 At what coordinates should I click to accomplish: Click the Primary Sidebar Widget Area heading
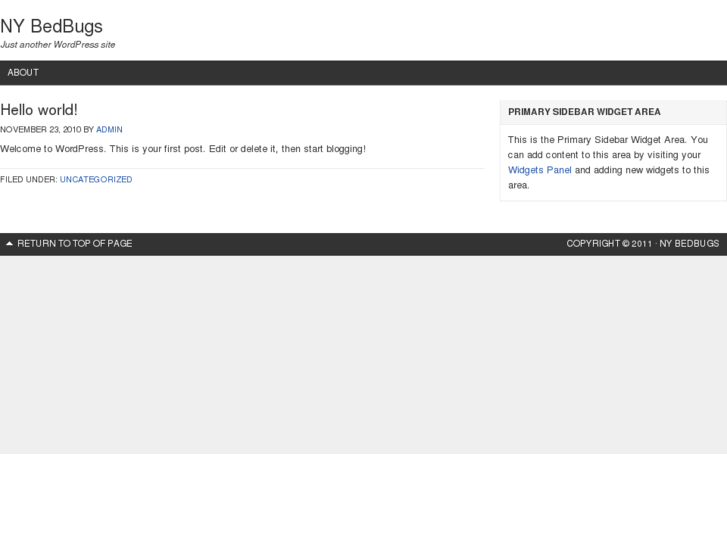(x=584, y=112)
